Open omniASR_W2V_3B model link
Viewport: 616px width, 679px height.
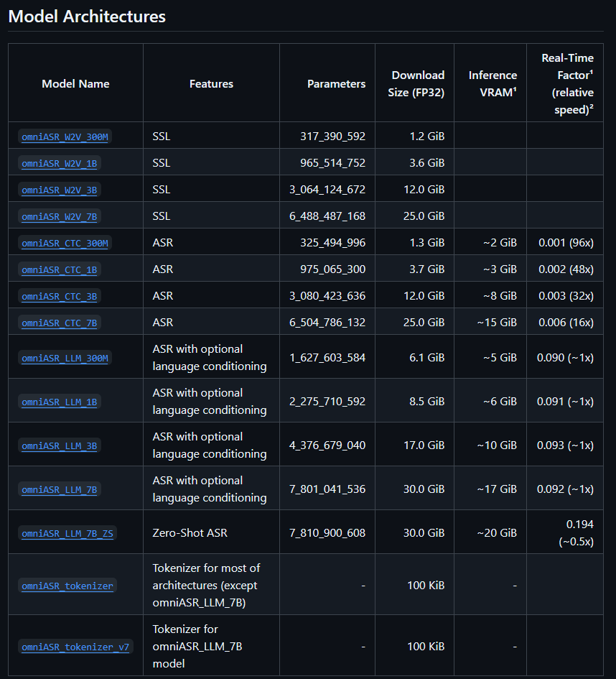tap(60, 190)
